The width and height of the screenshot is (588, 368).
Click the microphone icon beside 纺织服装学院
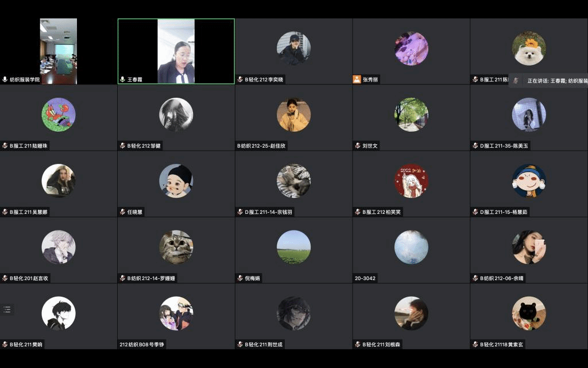coord(5,79)
